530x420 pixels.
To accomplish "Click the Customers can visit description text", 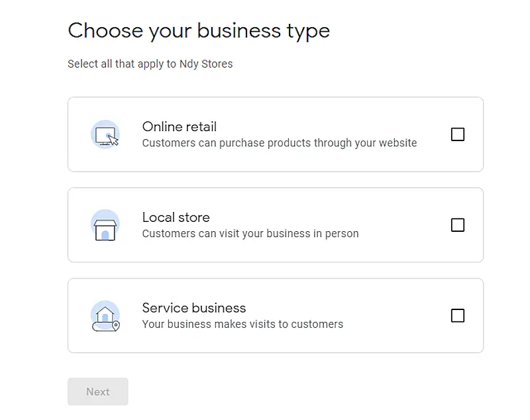I will (x=250, y=233).
